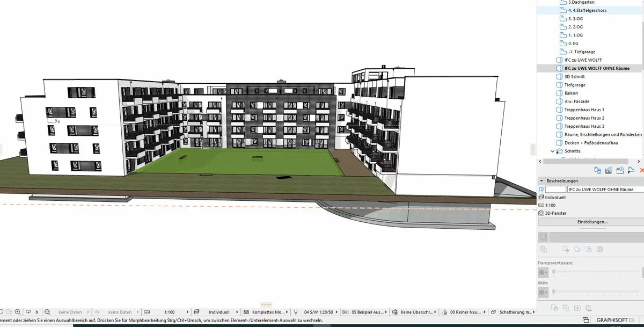The height and width of the screenshot is (327, 644).
Task: Click the Aktiv color wheel icon
Action: [x=543, y=293]
